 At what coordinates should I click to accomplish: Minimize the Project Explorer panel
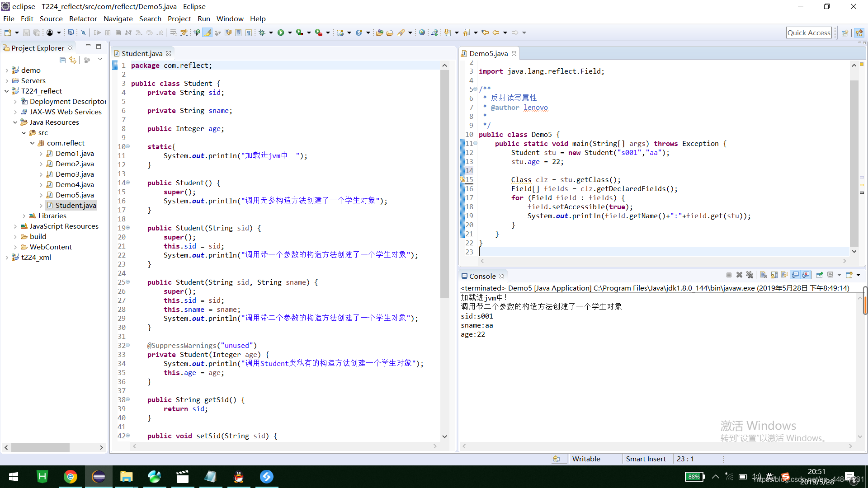[x=88, y=46]
